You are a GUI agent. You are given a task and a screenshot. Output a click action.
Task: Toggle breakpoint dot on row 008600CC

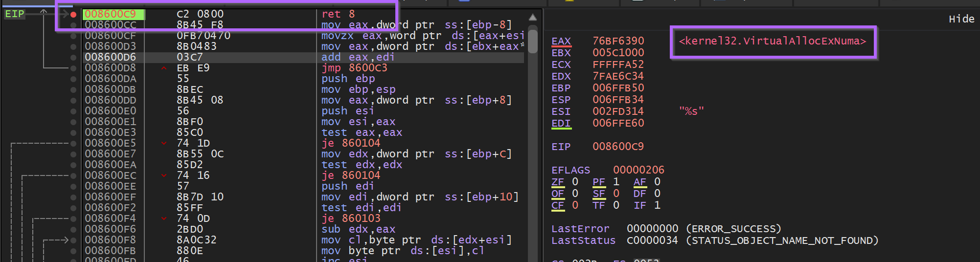point(73,25)
